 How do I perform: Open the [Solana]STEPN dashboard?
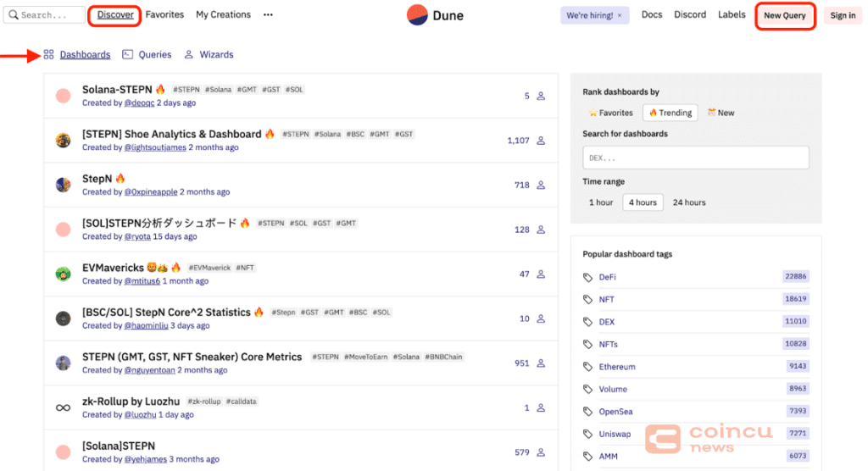point(119,446)
